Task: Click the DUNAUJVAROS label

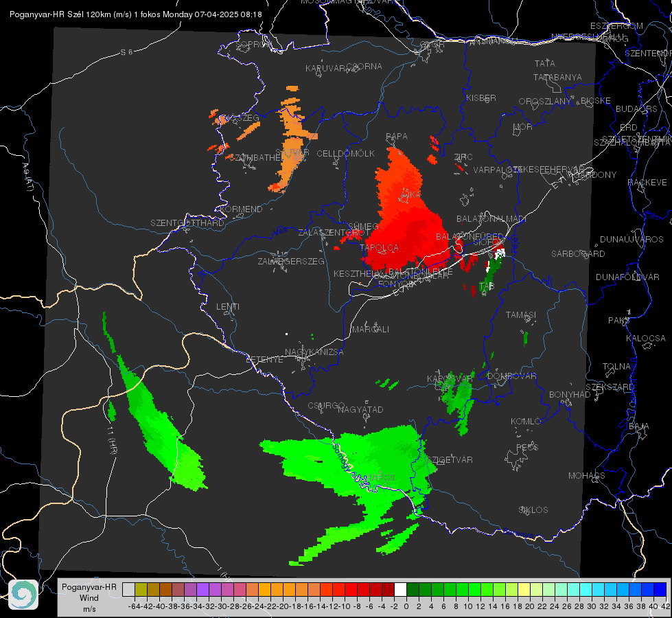Action: (632, 240)
